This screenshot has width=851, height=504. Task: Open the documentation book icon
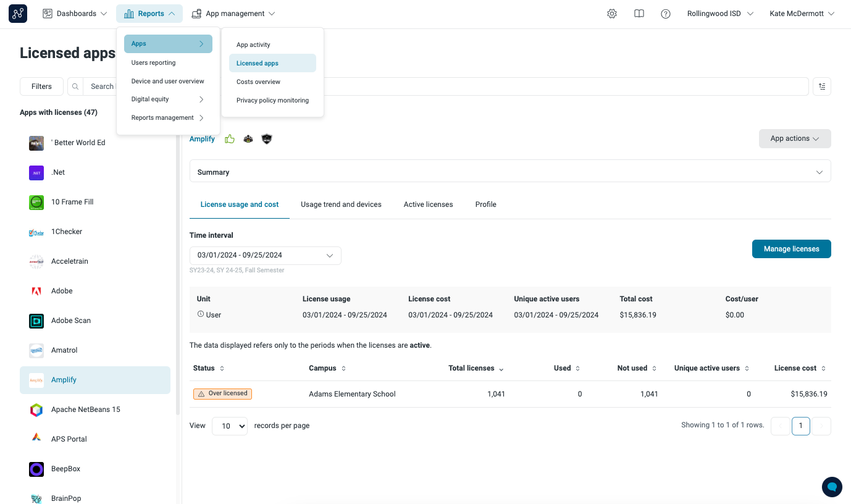click(x=639, y=14)
